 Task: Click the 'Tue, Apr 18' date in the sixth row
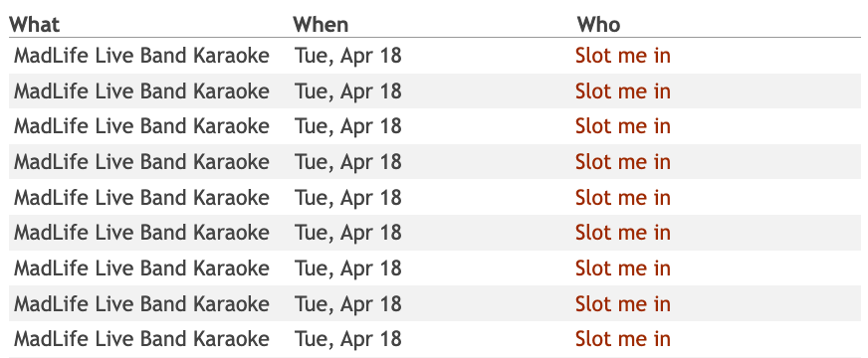click(347, 233)
